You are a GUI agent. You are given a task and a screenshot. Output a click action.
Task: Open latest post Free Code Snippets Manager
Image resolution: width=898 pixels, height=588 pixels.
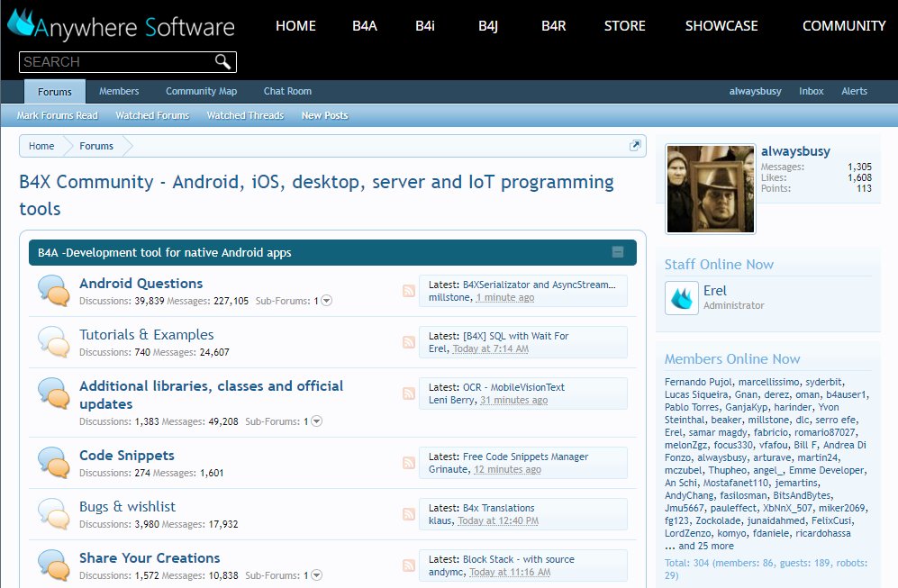(525, 457)
